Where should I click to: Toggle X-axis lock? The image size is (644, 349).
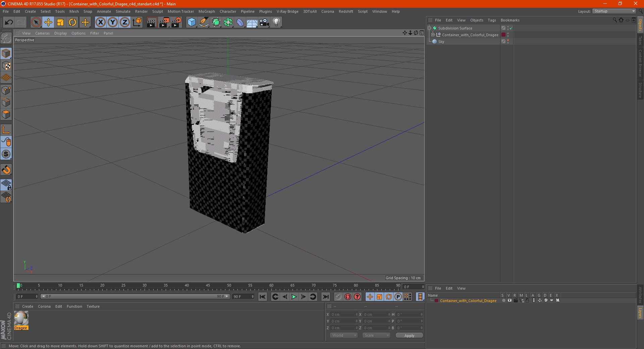pos(100,22)
